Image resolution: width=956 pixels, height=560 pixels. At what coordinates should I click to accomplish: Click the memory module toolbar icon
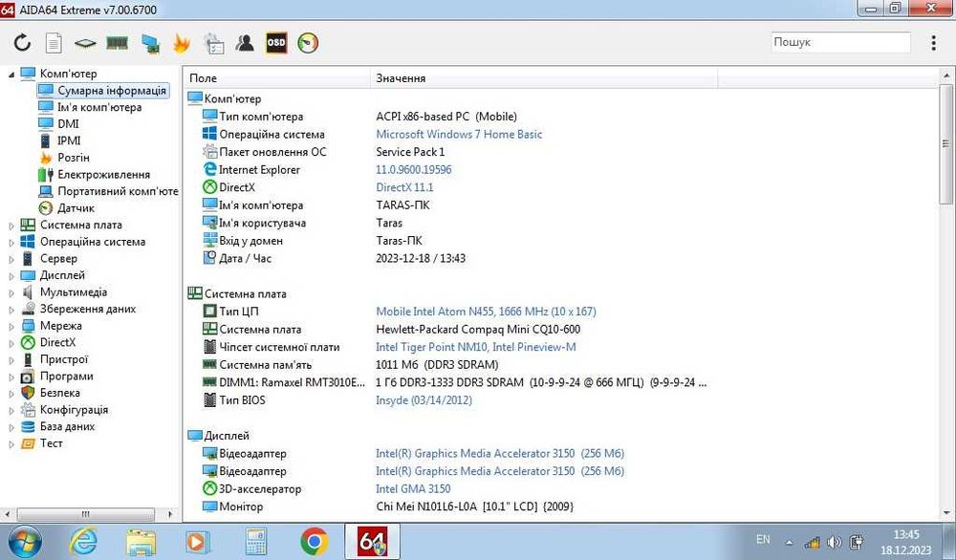pos(117,43)
